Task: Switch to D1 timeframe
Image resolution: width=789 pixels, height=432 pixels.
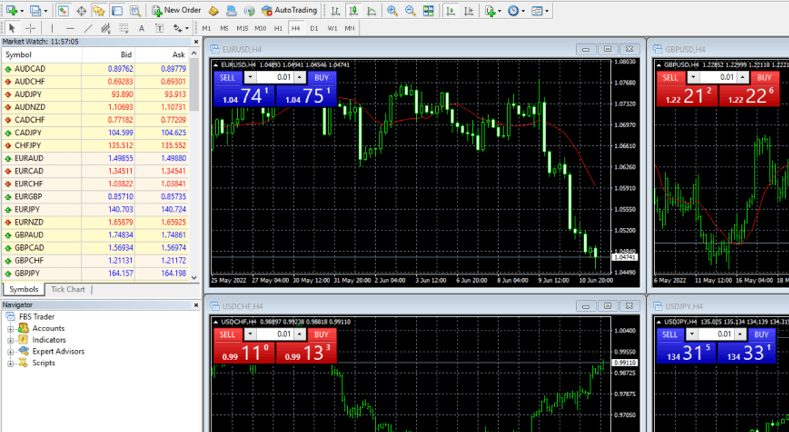Action: pos(314,29)
